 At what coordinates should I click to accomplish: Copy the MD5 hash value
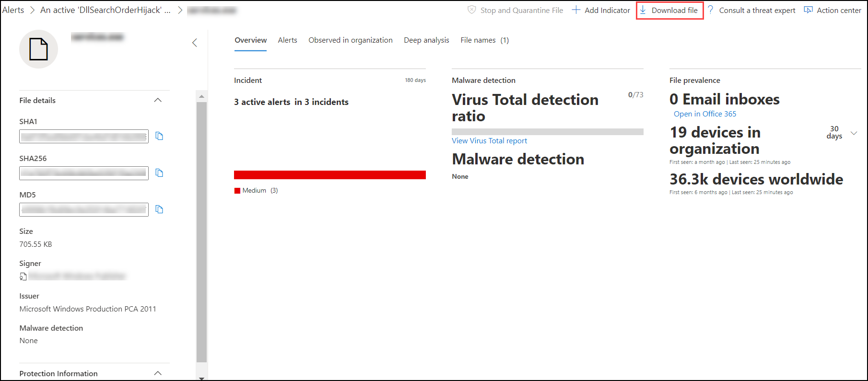160,209
